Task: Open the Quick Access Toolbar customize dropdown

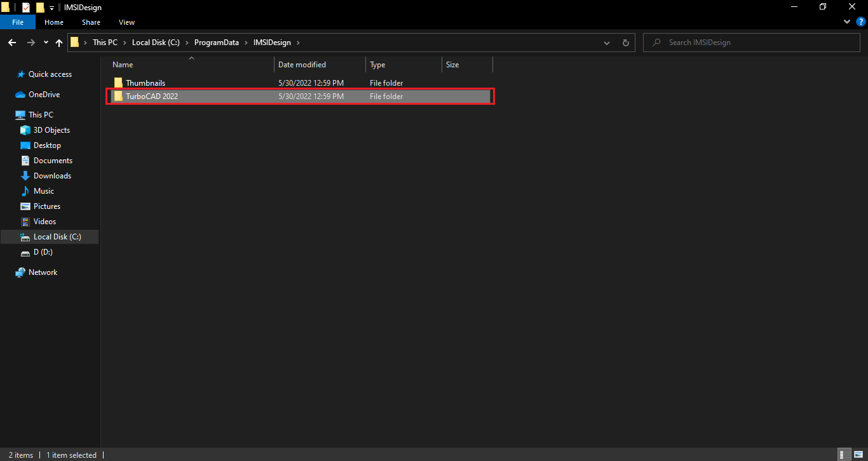Action: [51, 8]
